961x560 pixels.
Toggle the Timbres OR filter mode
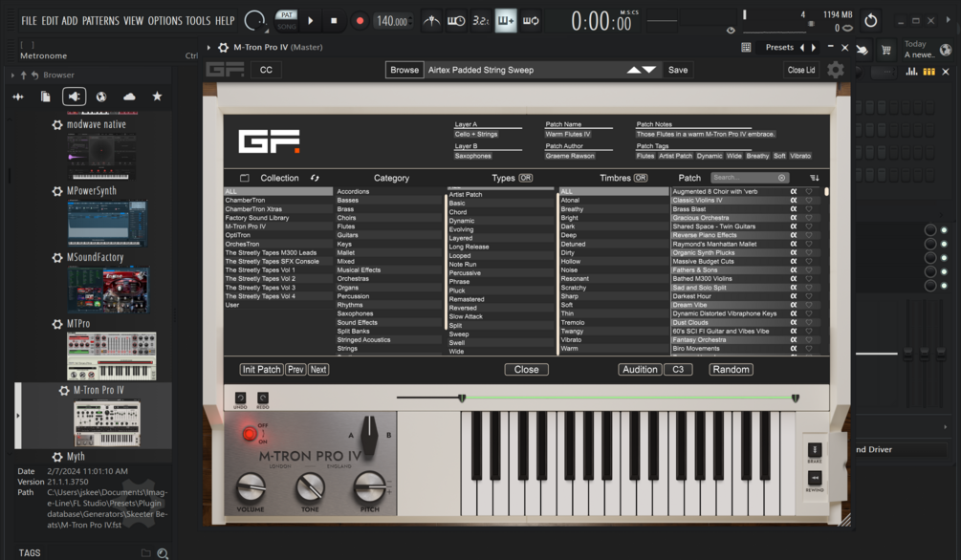tap(641, 178)
